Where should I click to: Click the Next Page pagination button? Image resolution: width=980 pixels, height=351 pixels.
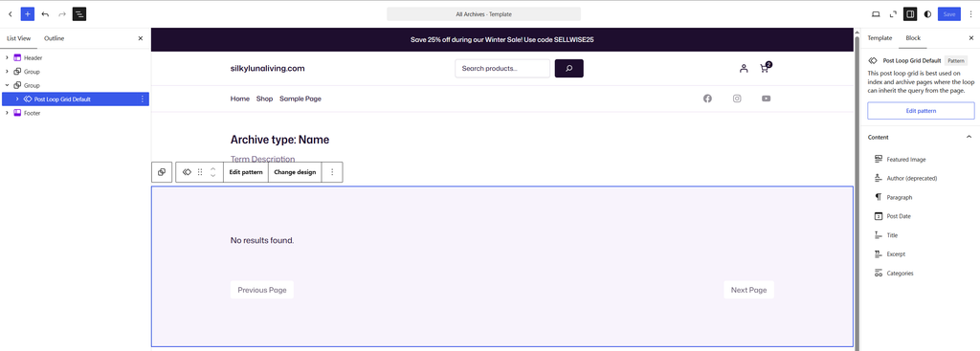[x=748, y=290]
